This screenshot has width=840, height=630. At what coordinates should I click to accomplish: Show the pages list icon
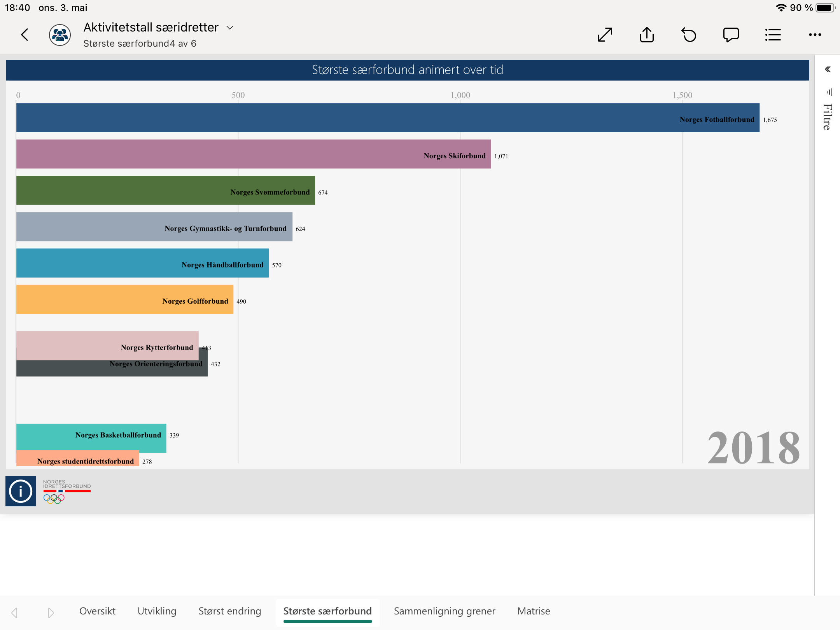click(773, 35)
